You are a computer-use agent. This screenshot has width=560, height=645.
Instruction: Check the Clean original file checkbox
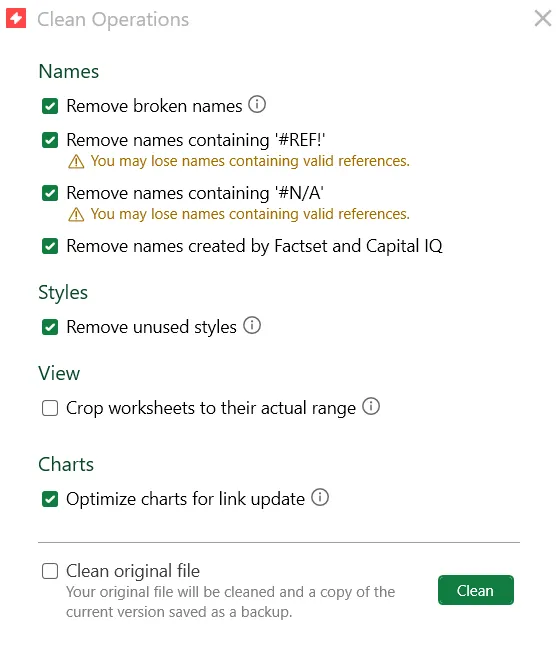(50, 571)
